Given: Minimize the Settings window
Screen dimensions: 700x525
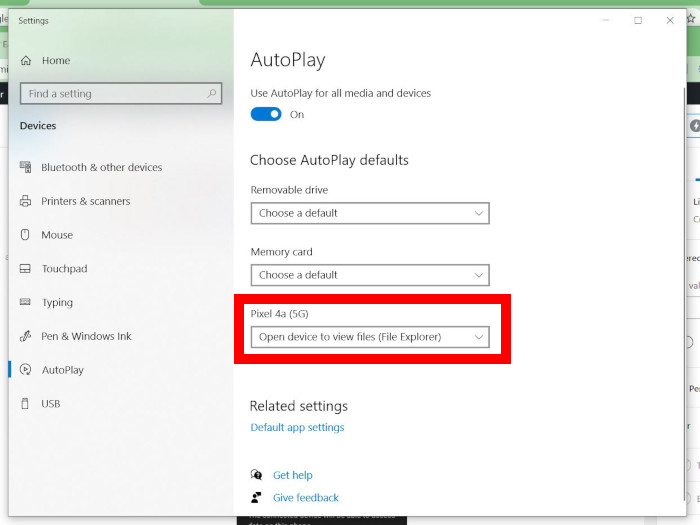Looking at the screenshot, I should point(606,20).
